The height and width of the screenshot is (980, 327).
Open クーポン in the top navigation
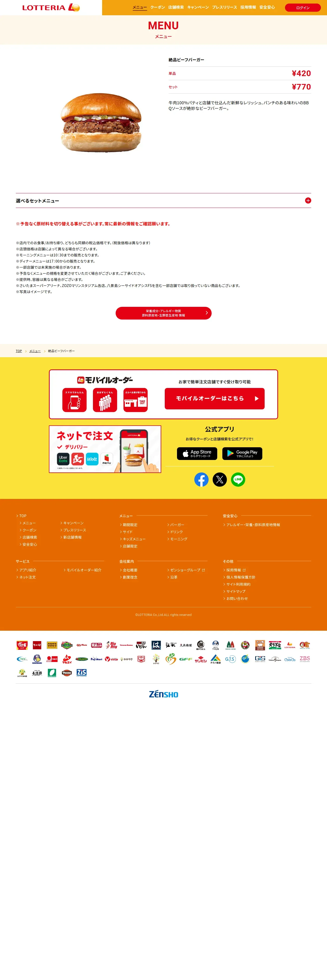tap(158, 7)
